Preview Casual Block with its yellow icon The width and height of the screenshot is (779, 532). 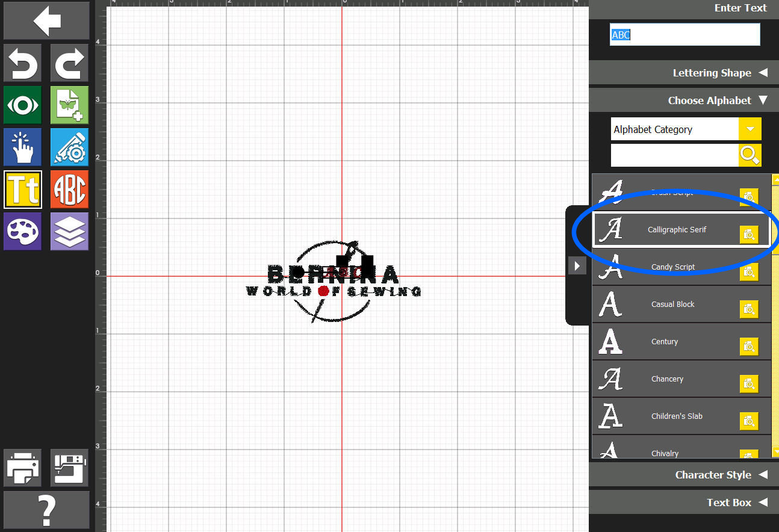click(749, 309)
